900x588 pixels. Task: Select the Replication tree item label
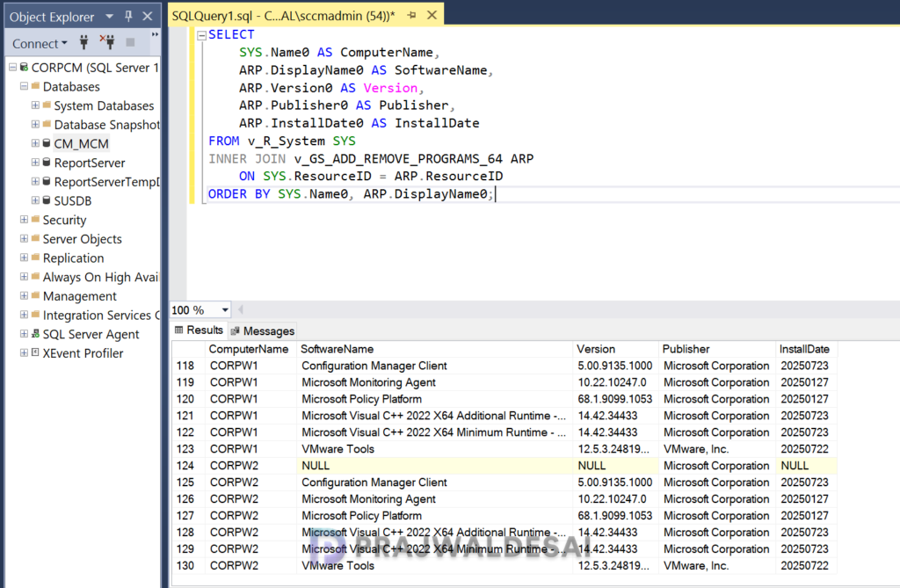coord(74,258)
